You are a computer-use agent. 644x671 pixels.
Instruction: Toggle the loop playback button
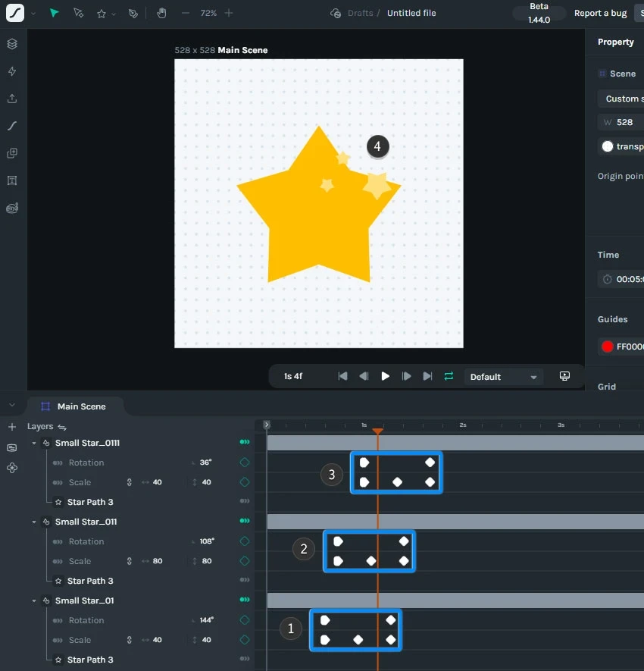(449, 376)
